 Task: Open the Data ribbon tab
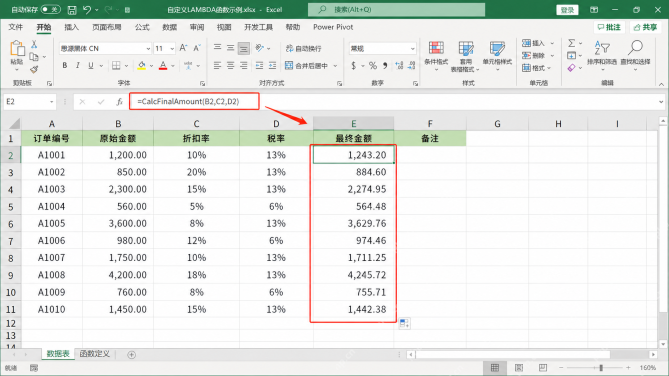169,27
